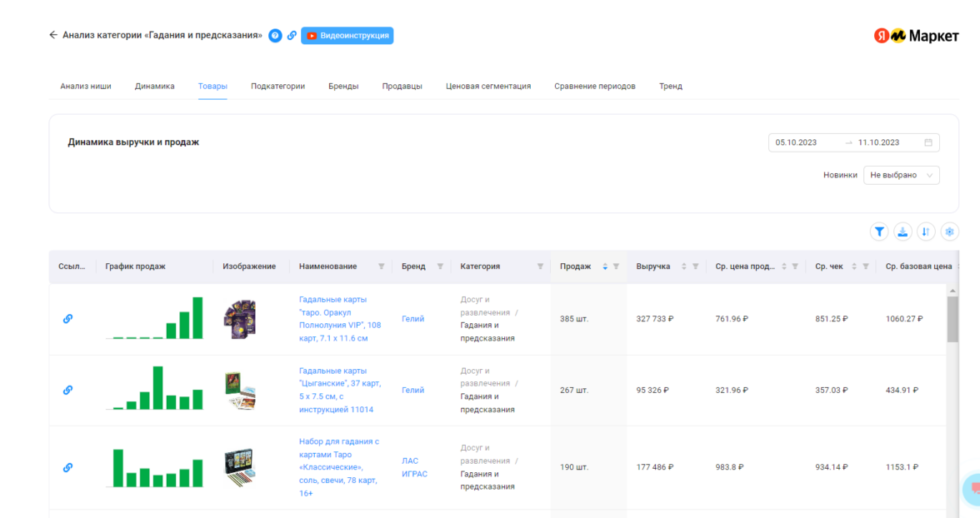Viewport: 980px width, 518px height.
Task: Click the calendar icon in date range
Action: (928, 142)
